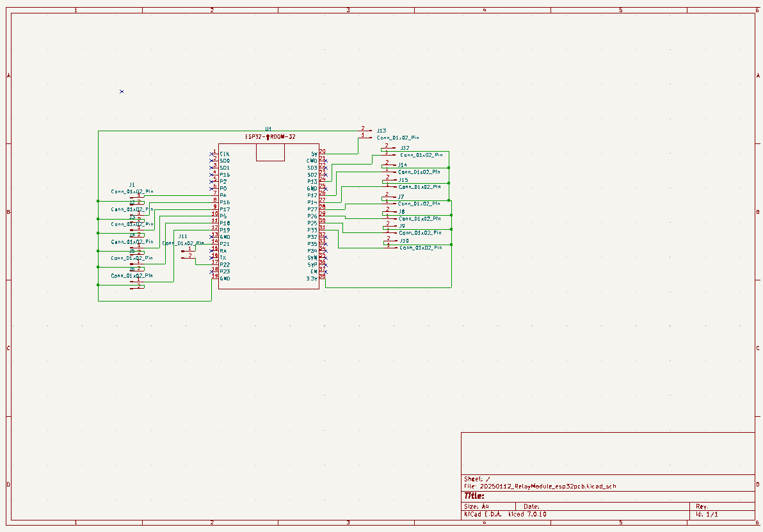
Task: Select connector J11 near the RX pin
Action: tap(188, 252)
